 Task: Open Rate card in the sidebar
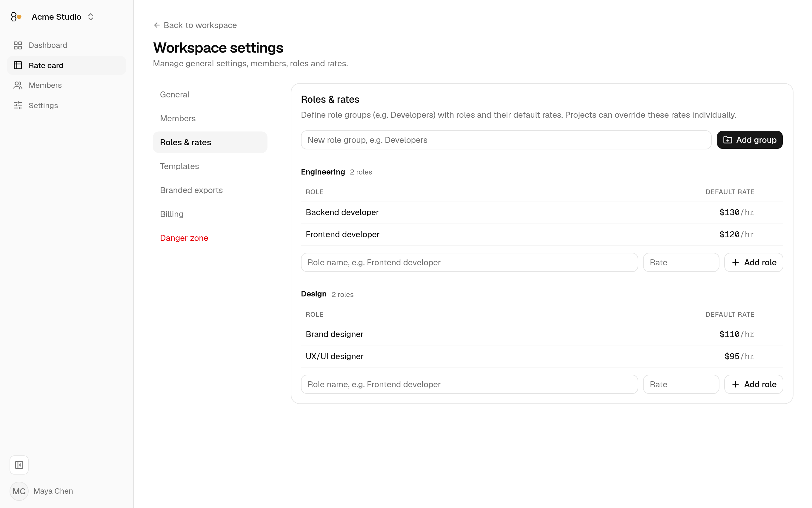pyautogui.click(x=67, y=65)
